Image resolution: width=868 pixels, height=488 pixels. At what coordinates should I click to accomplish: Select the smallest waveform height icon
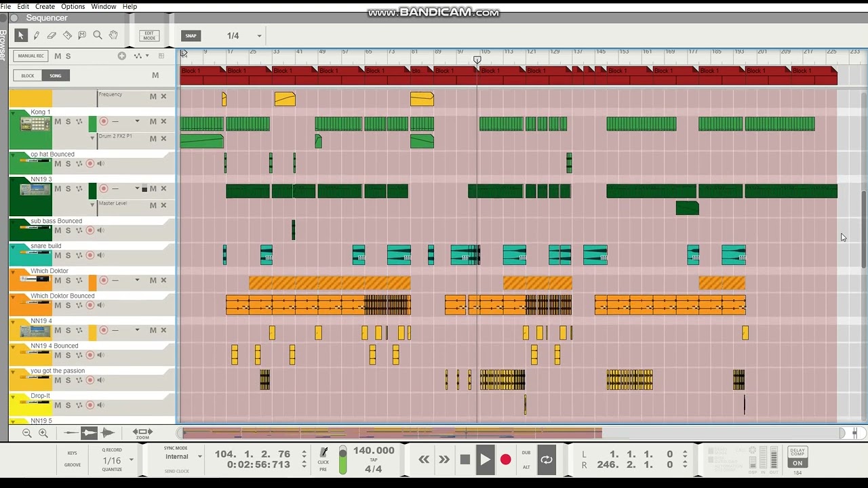[x=71, y=432]
